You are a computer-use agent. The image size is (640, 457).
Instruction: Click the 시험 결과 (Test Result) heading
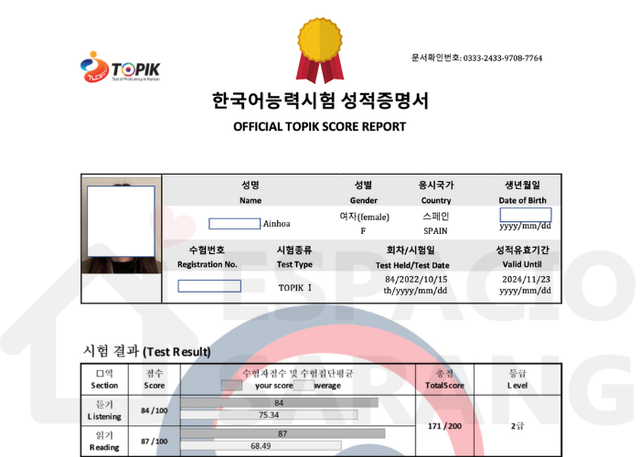point(147,351)
